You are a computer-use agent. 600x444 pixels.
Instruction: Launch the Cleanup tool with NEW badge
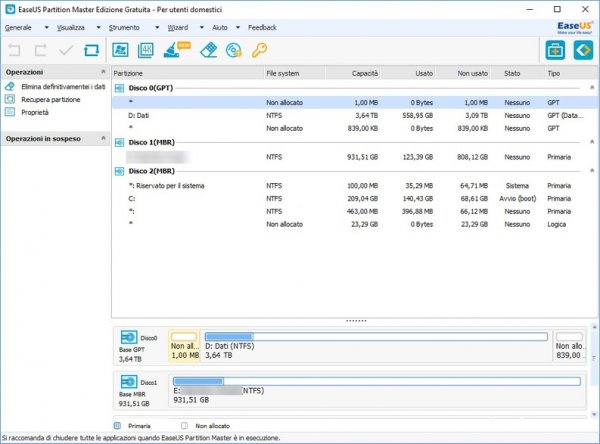point(176,50)
